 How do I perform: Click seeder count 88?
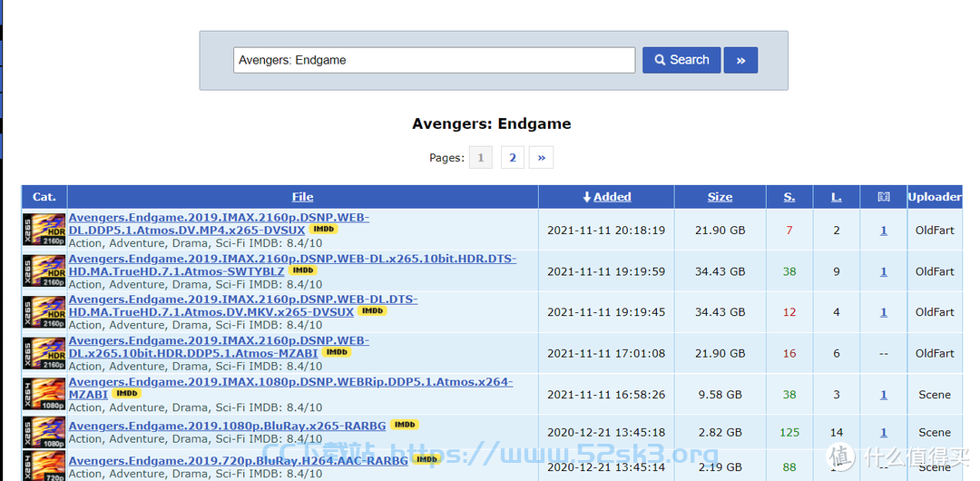click(789, 467)
